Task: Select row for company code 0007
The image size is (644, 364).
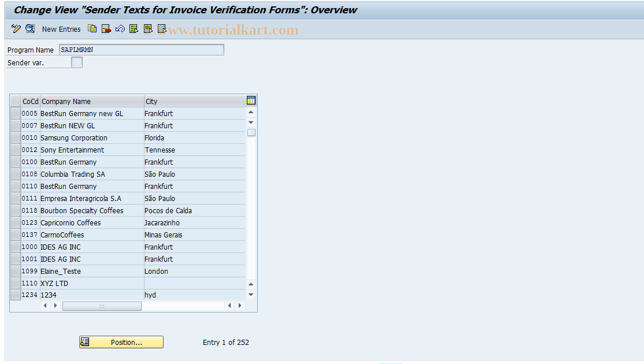Action: tap(16, 125)
